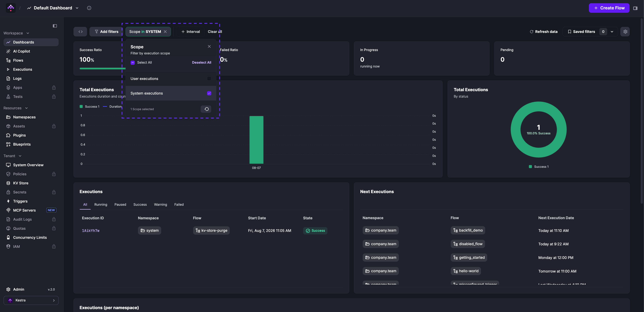Toggle the Success 1 legend in bar chart
The height and width of the screenshot is (312, 644).
(90, 107)
